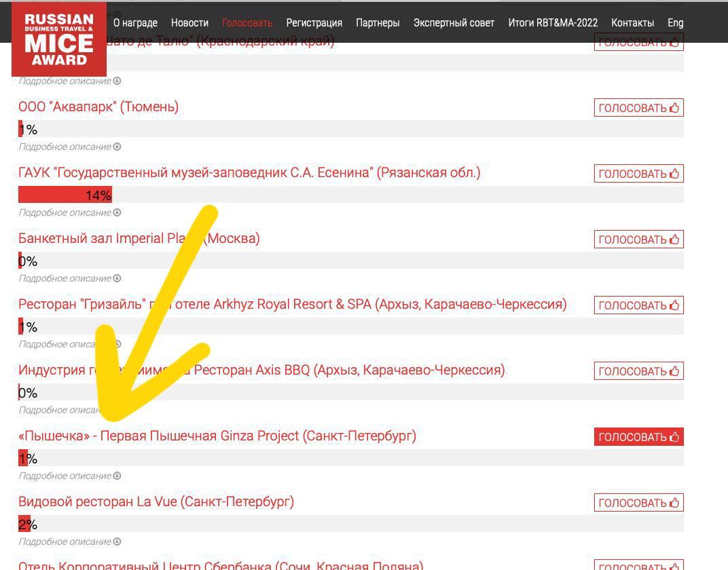
Task: Select the «Голосовать» nav item
Action: (247, 22)
